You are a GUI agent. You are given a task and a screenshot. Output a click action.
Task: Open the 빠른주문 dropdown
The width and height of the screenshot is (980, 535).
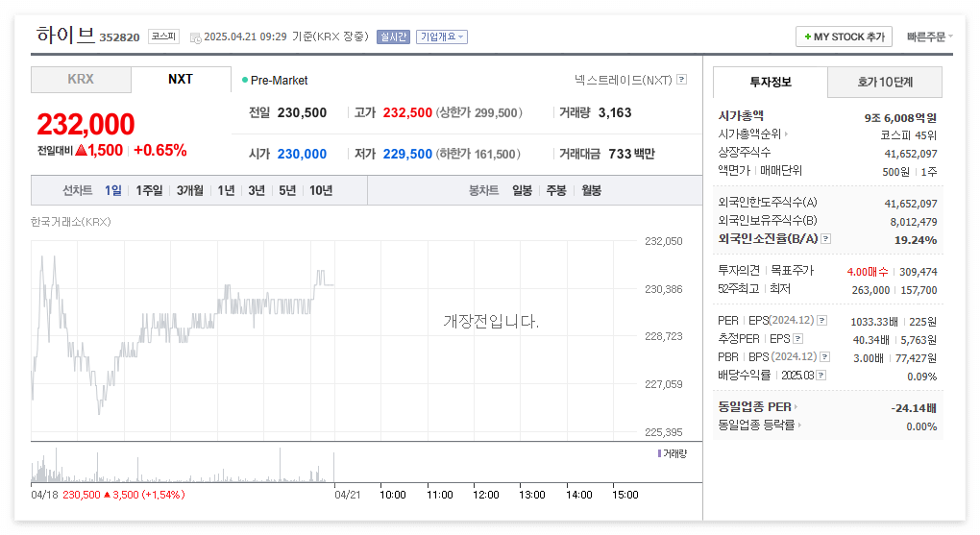[929, 36]
